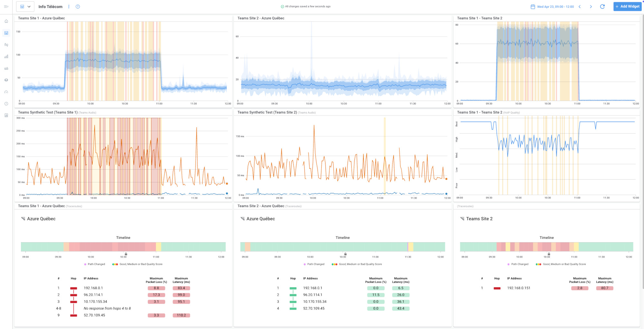Refresh the dashboard data

coord(602,6)
